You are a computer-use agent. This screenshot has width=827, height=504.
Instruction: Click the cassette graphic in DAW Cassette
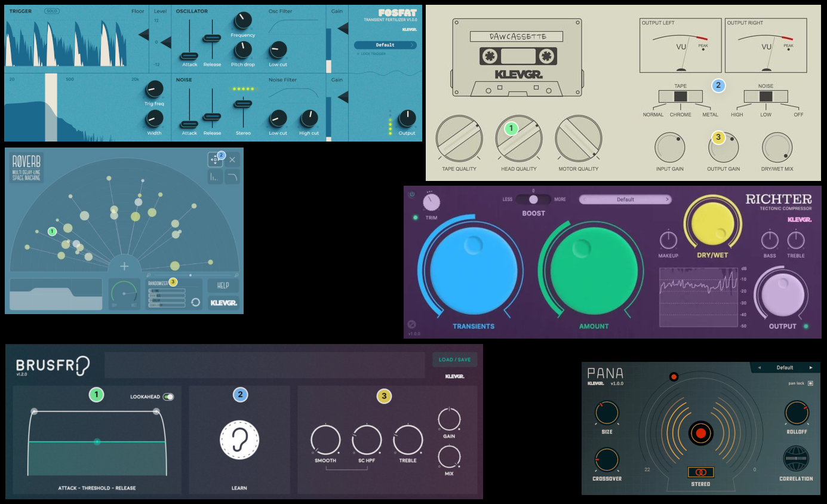pyautogui.click(x=517, y=57)
